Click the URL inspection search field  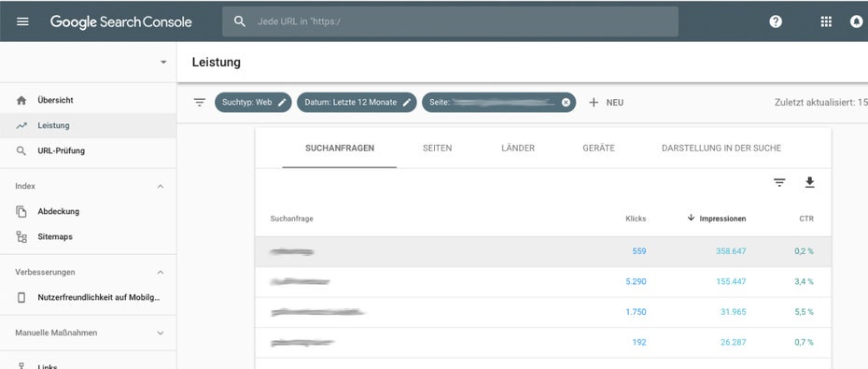[x=450, y=21]
